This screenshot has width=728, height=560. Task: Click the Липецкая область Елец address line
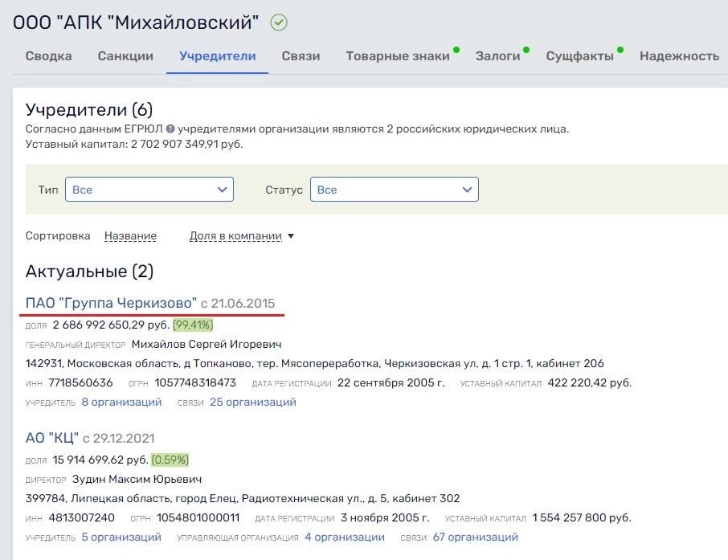tap(243, 499)
